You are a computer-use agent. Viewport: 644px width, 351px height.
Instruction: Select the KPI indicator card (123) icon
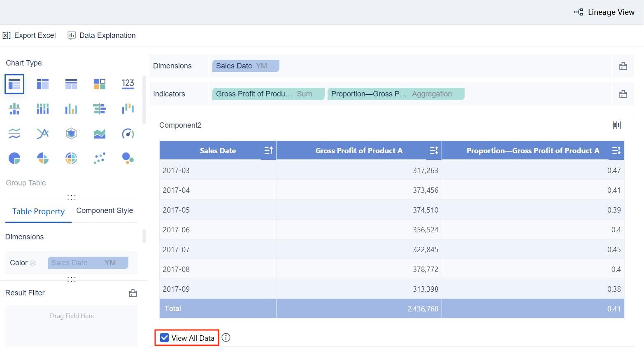click(x=128, y=84)
